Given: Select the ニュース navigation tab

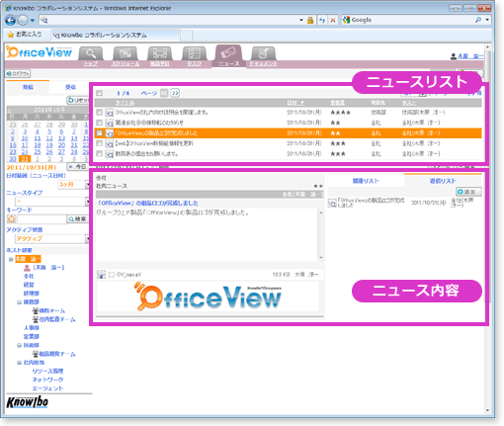Looking at the screenshot, I should [x=228, y=56].
